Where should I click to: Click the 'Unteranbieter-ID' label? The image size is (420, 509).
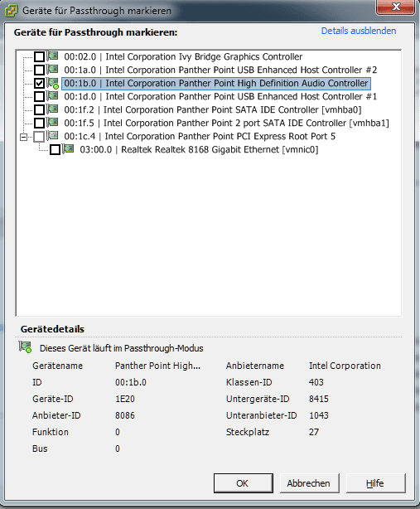click(x=261, y=415)
